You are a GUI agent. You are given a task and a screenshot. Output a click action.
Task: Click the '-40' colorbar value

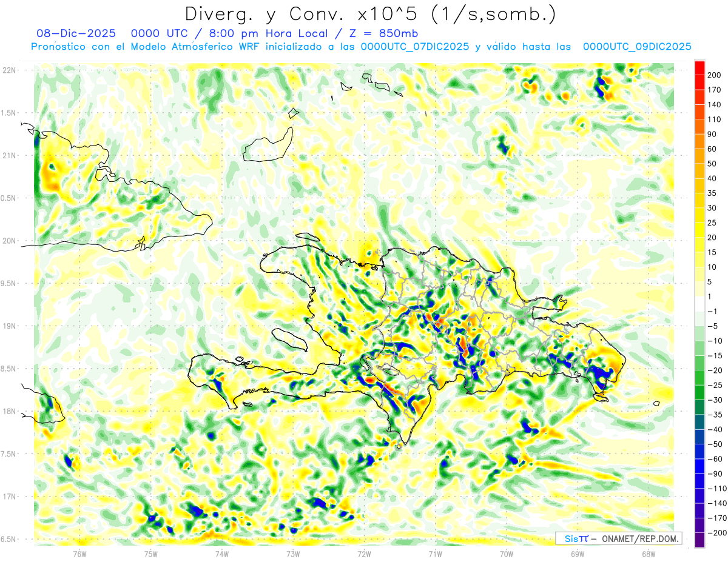715,430
